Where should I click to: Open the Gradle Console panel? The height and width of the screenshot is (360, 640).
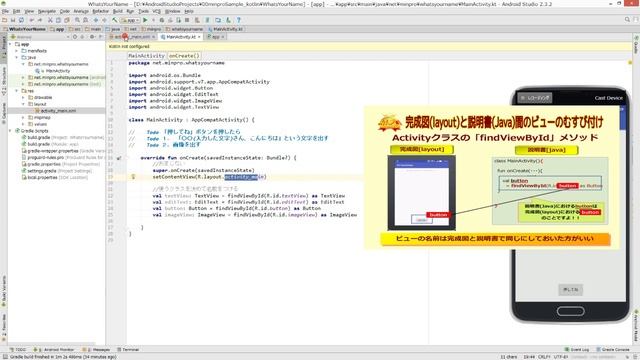point(613,349)
